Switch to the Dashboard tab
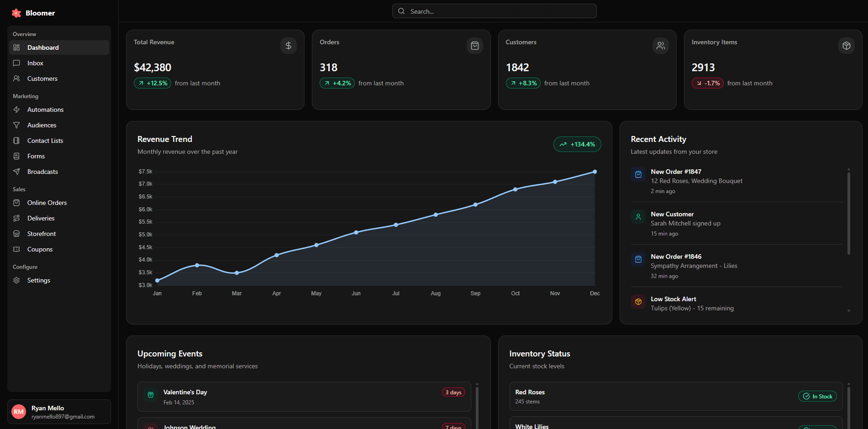The height and width of the screenshot is (429, 868). click(43, 47)
